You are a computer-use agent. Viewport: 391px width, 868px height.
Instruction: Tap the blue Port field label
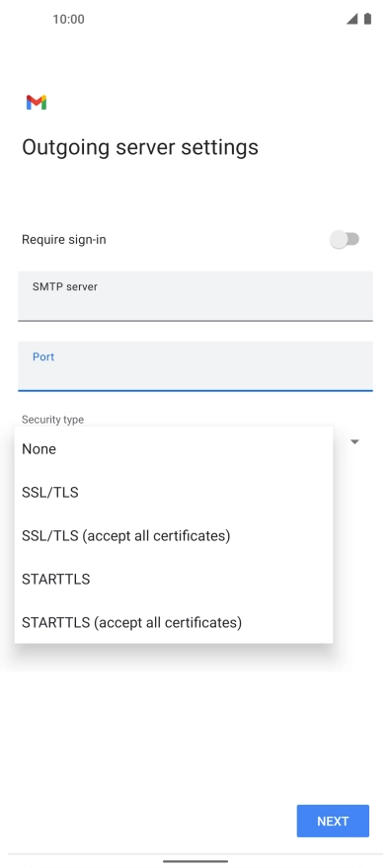click(x=43, y=357)
